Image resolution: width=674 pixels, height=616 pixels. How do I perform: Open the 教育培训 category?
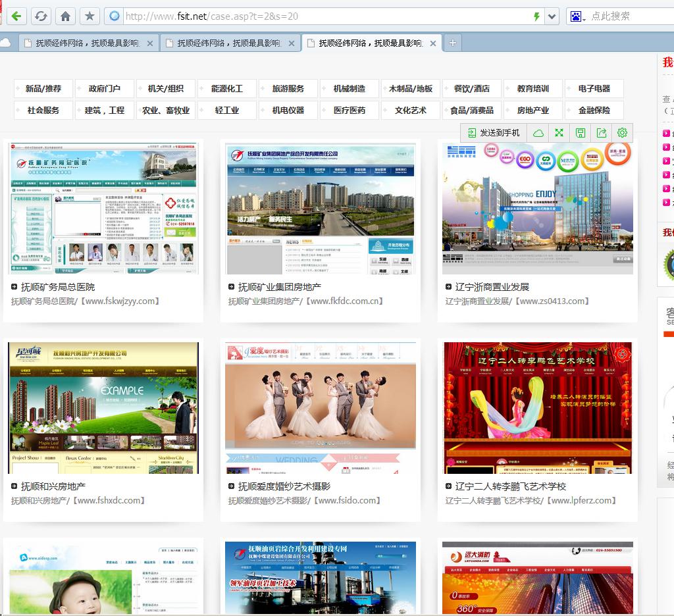pos(533,89)
